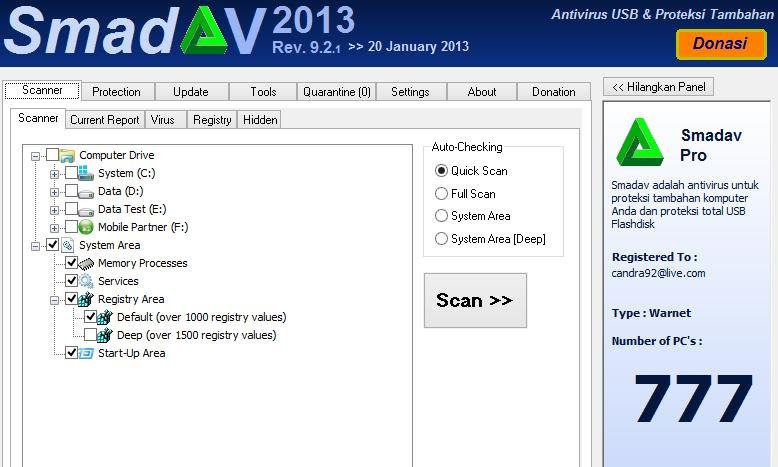Image resolution: width=778 pixels, height=467 pixels.
Task: Check the Data Test (E:) checkbox
Action: click(x=71, y=208)
